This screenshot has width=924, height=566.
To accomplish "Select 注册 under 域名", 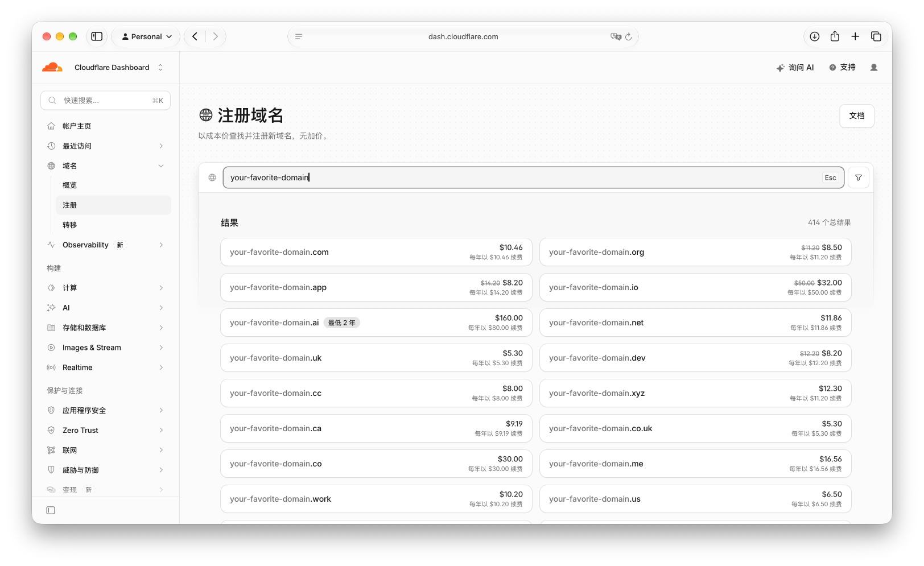I will point(113,205).
